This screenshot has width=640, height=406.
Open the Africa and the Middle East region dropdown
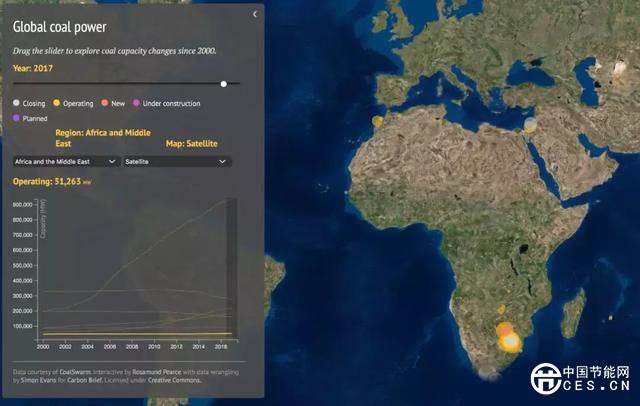click(64, 160)
